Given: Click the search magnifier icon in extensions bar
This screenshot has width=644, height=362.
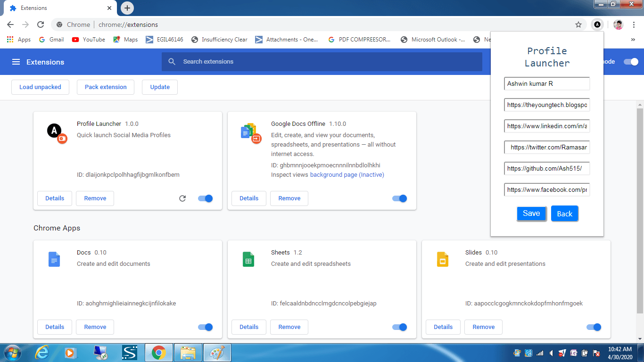Looking at the screenshot, I should click(172, 62).
